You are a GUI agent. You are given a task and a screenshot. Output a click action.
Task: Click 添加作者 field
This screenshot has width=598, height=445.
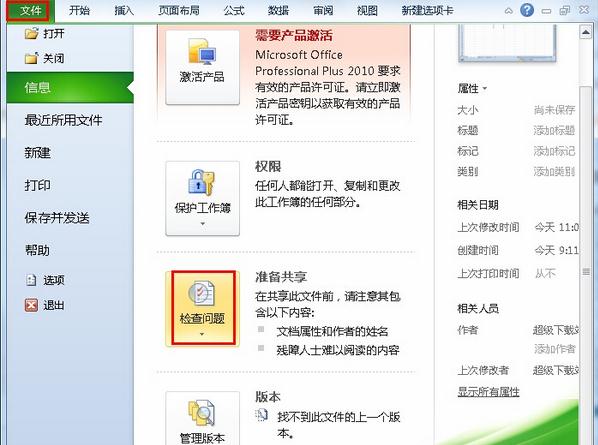pyautogui.click(x=554, y=349)
